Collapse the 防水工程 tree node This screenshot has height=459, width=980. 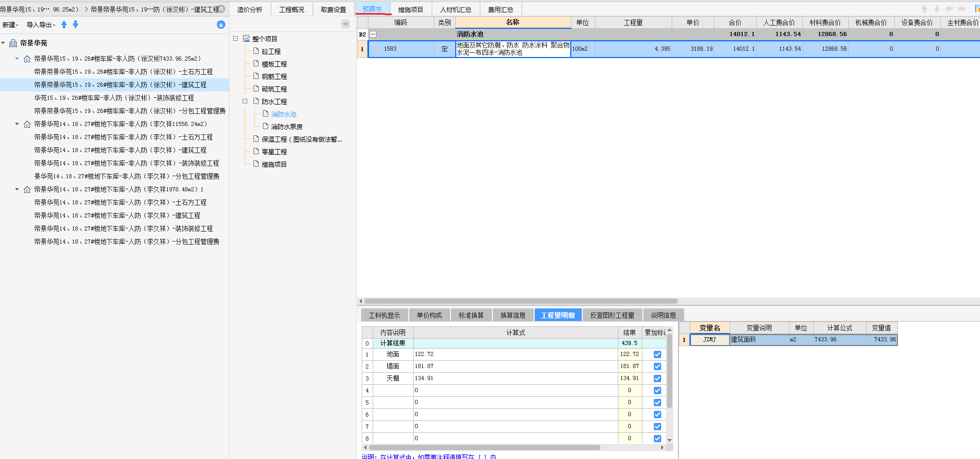(245, 101)
